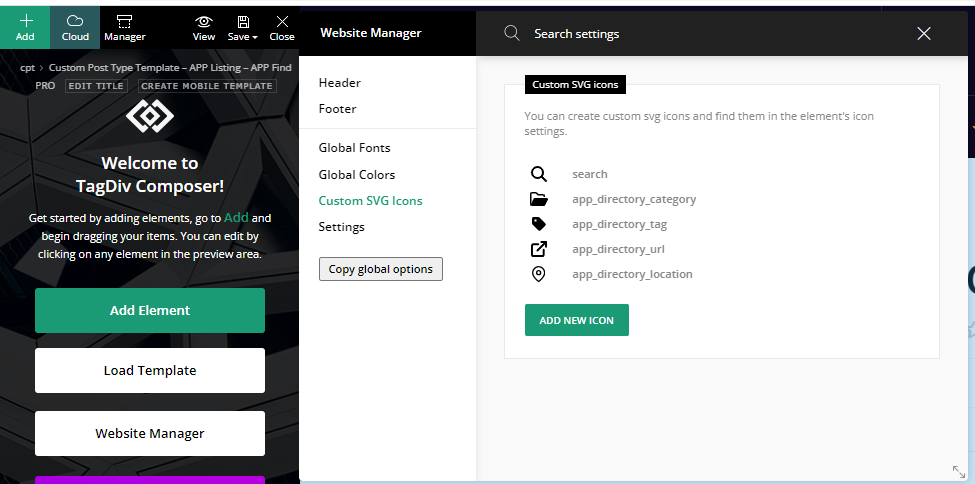Viewport: 975px width, 484px height.
Task: Select Global Fonts in sidebar
Action: tap(354, 148)
